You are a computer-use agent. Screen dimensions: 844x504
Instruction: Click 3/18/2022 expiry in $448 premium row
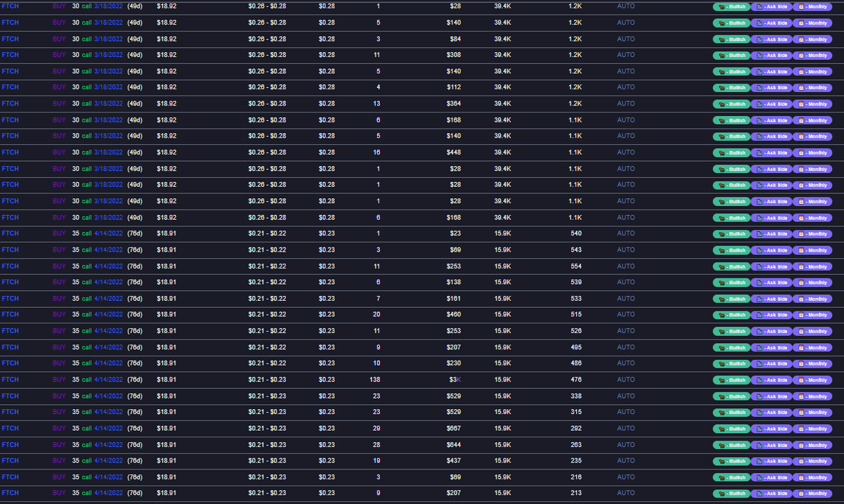click(108, 152)
